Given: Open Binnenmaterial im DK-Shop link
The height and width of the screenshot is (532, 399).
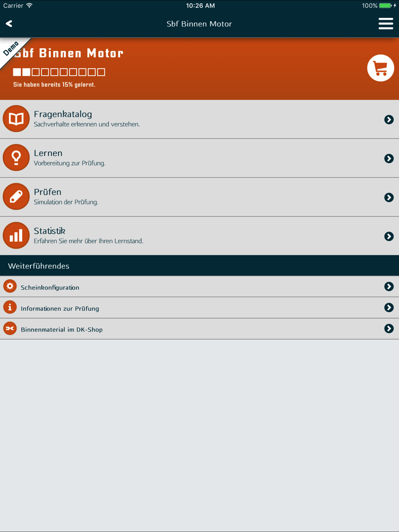Looking at the screenshot, I should coord(199,329).
